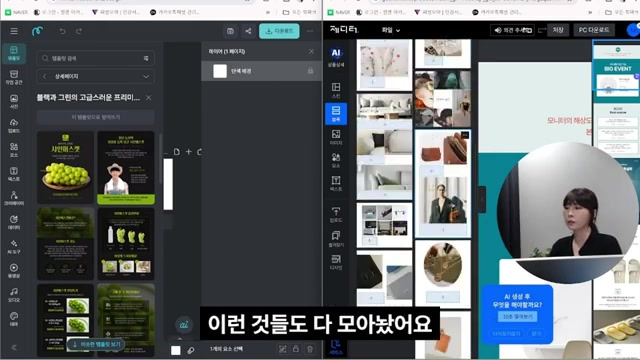Select the farmer in hat template thumbnail
This screenshot has height=360, width=640.
click(x=126, y=167)
